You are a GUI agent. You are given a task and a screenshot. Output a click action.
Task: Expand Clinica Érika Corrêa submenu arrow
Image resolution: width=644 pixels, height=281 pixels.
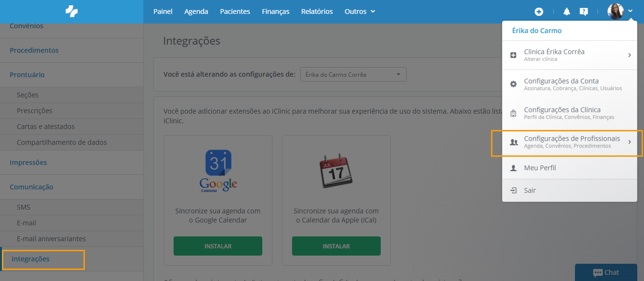pos(629,55)
